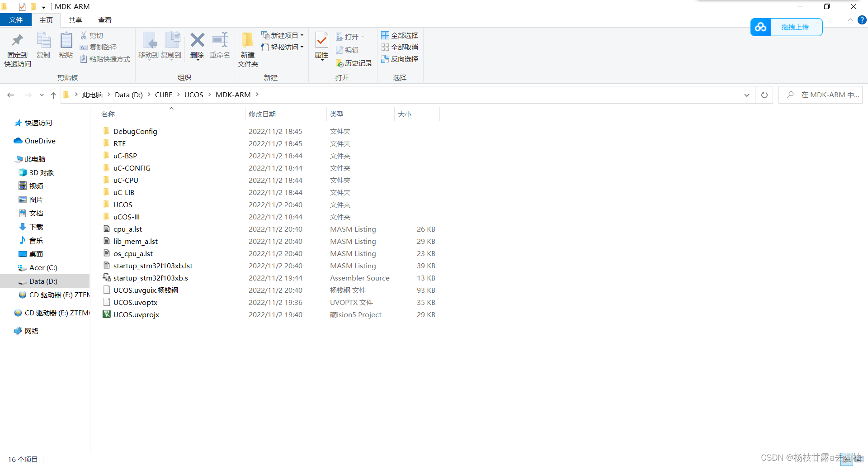868x466 pixels.
Task: Expand recent locations dropdown arrow
Action: pyautogui.click(x=42, y=95)
